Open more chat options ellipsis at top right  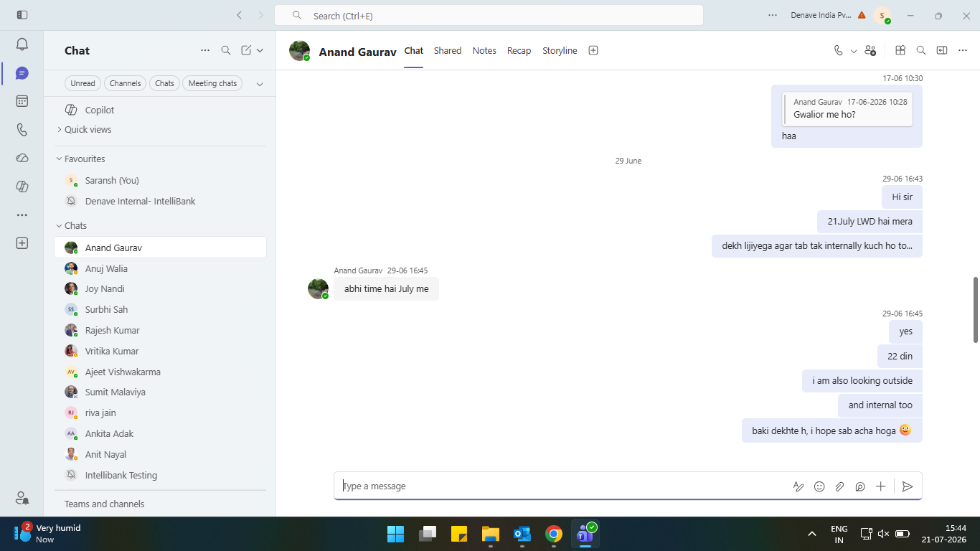[963, 50]
